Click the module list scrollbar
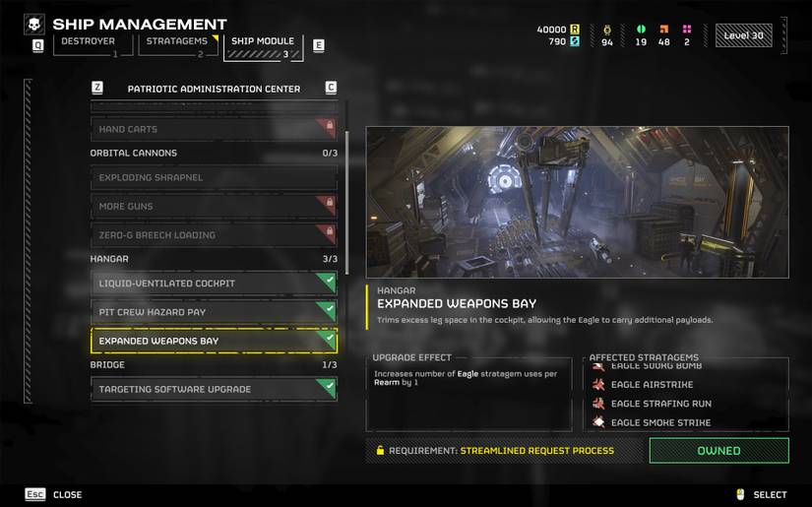This screenshot has height=507, width=812. [x=346, y=202]
